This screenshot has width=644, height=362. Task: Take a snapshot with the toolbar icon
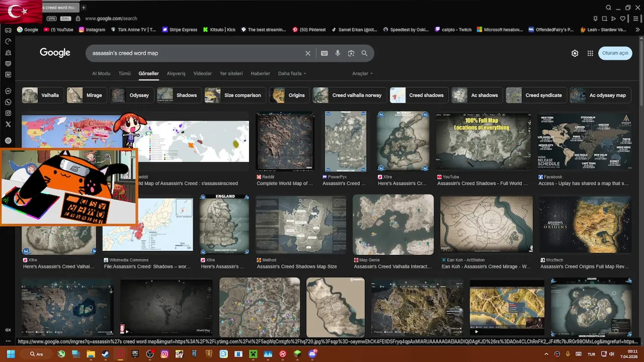(604, 19)
